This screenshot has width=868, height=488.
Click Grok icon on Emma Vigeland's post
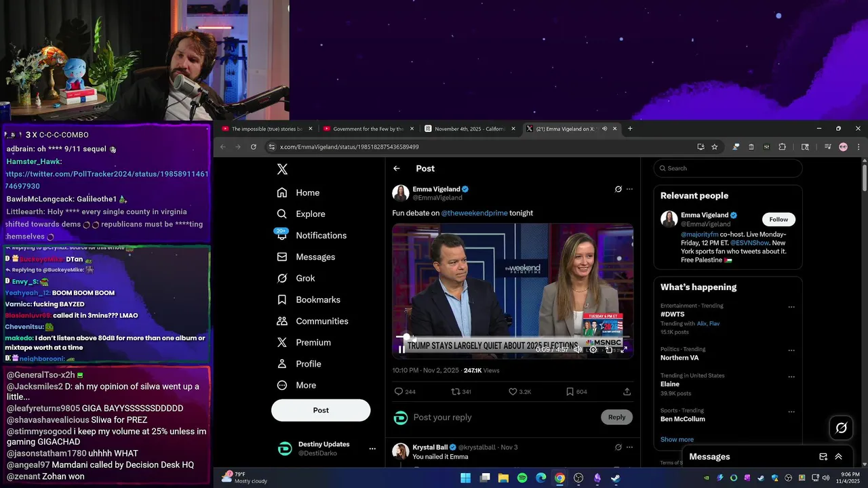pyautogui.click(x=618, y=189)
